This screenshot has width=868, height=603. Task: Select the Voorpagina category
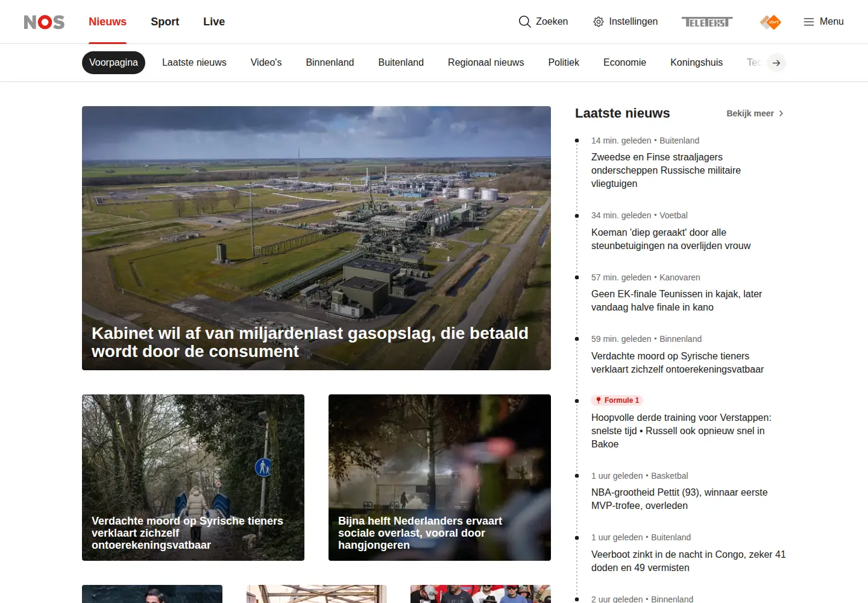[113, 63]
